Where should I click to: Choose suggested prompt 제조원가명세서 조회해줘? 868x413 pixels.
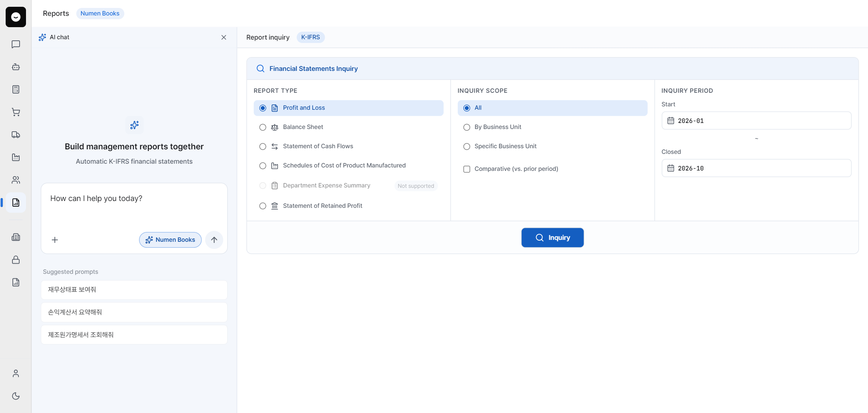point(134,335)
